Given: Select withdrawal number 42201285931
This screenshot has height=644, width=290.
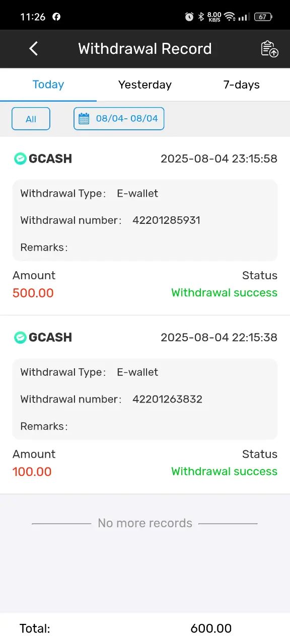Looking at the screenshot, I should pos(166,220).
